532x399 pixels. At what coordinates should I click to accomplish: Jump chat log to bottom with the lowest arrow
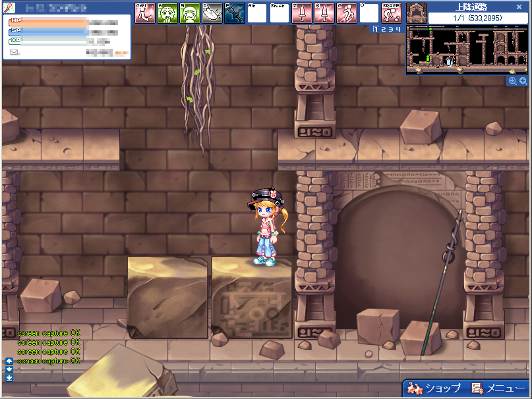point(9,378)
